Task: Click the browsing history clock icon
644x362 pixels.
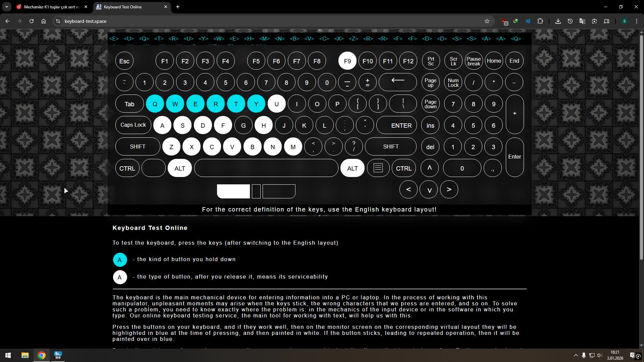Action: 570,21
